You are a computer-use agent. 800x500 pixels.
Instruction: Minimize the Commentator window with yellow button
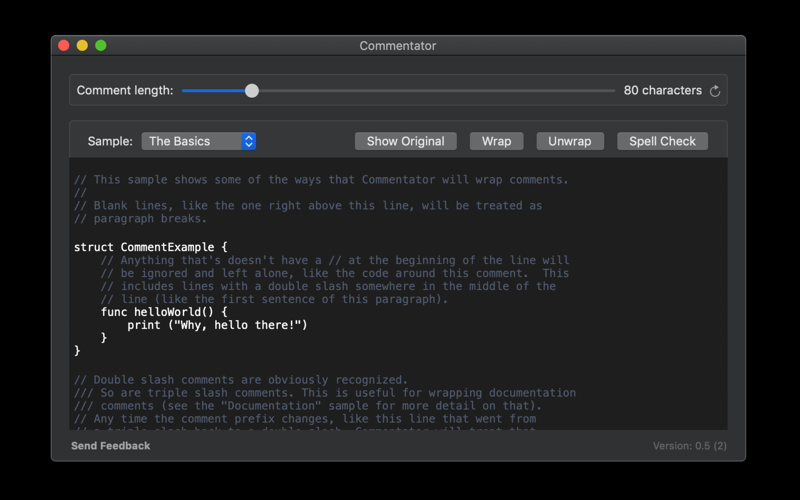tap(82, 45)
